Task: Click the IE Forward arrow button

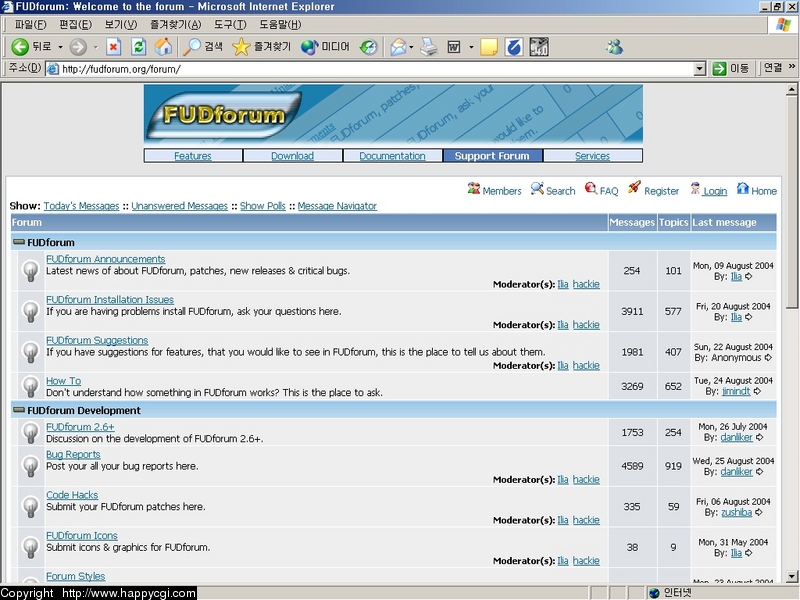Action: pos(78,47)
